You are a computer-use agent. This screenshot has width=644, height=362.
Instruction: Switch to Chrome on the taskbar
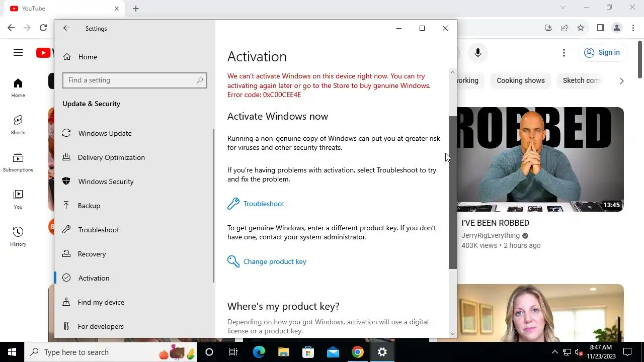pos(357,352)
